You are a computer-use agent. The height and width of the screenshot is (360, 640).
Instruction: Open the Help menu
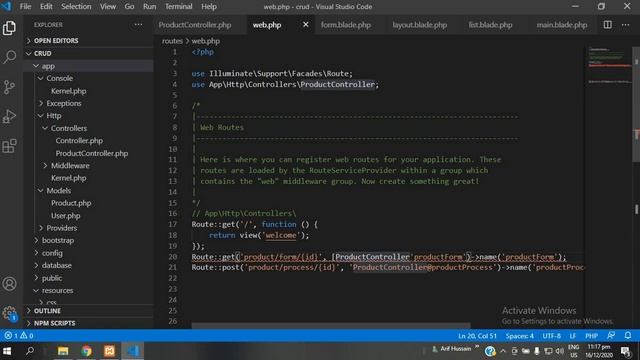[x=209, y=7]
